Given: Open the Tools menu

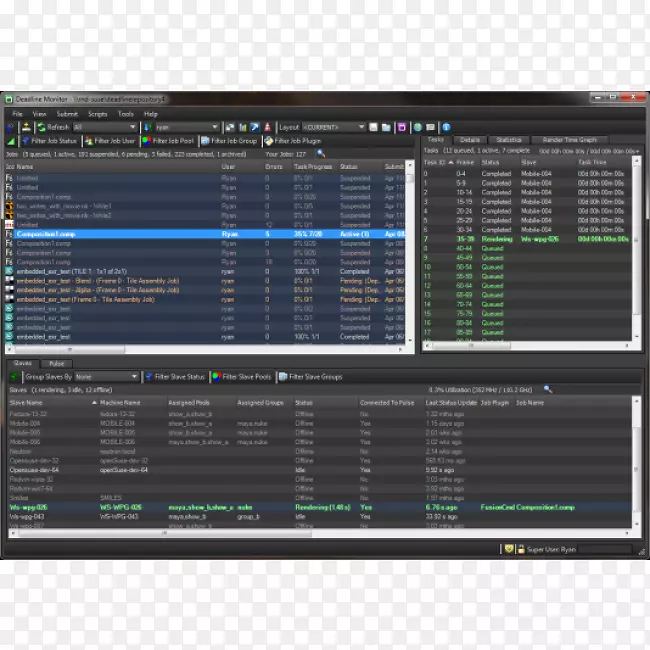Looking at the screenshot, I should point(126,114).
